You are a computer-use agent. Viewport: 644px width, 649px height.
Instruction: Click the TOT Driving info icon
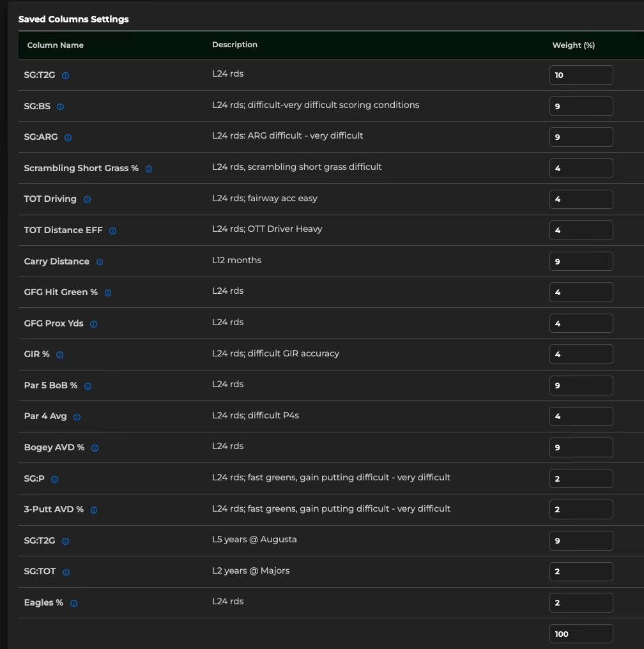pos(88,199)
